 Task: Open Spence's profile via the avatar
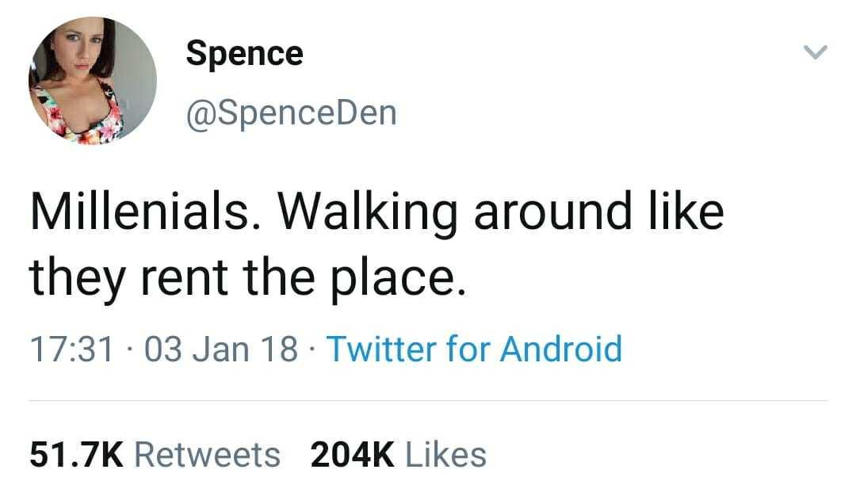click(87, 78)
